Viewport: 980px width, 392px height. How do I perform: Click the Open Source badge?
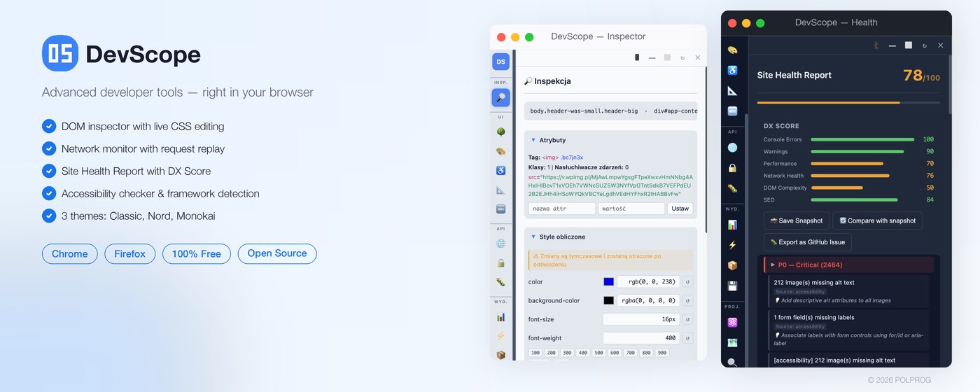(x=277, y=253)
